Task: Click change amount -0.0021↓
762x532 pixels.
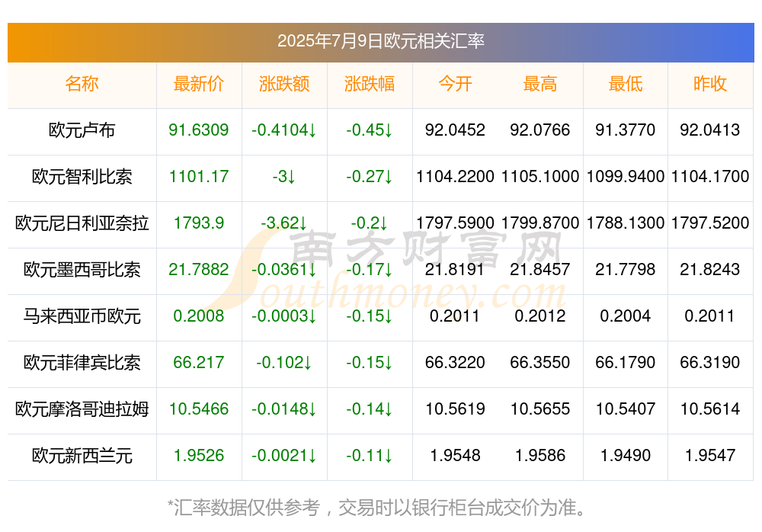Action: click(284, 456)
